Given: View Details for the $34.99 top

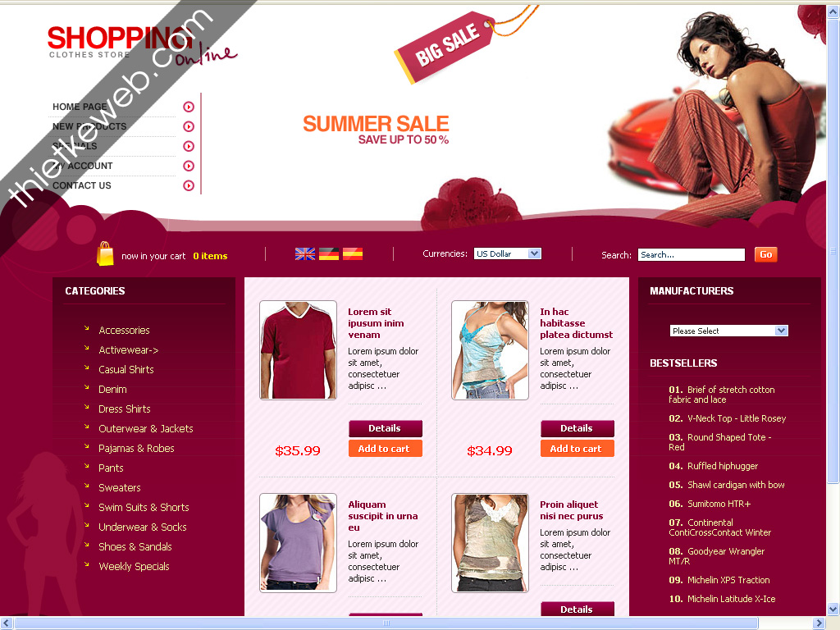Looking at the screenshot, I should (577, 428).
